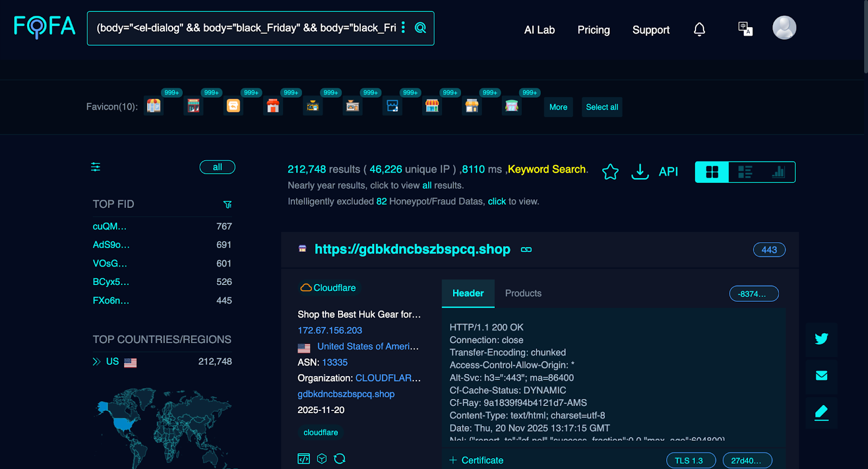The image size is (868, 469).
Task: Click the search query input field
Action: 246,28
